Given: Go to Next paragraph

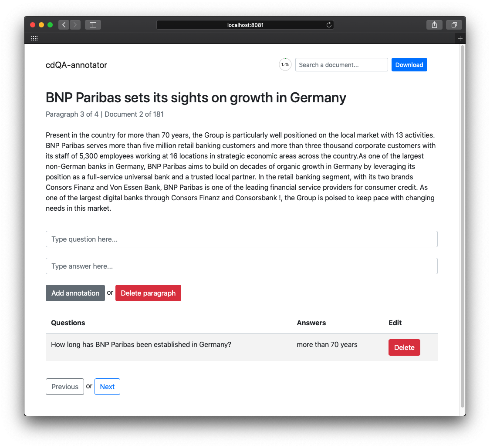Looking at the screenshot, I should click(x=107, y=387).
